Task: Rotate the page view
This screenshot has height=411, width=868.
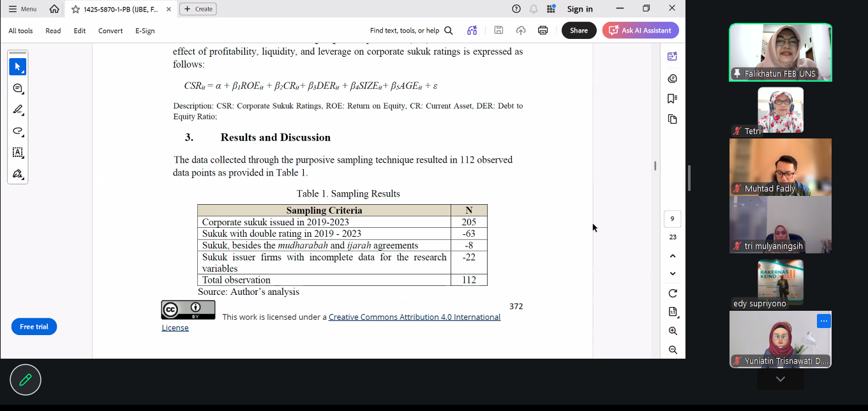Action: (673, 293)
